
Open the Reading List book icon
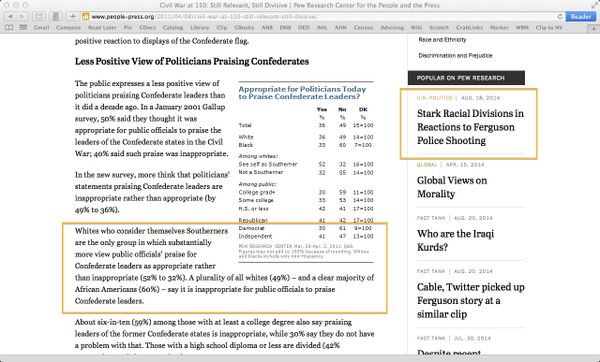(9, 28)
